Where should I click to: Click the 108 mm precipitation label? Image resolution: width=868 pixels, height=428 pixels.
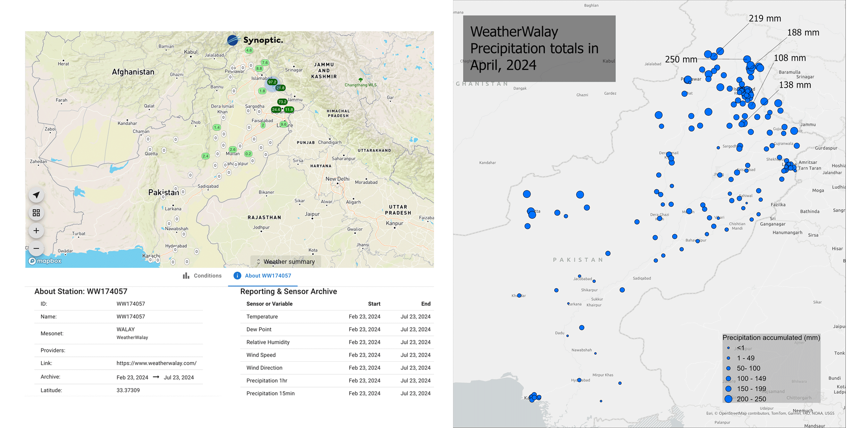tap(790, 58)
